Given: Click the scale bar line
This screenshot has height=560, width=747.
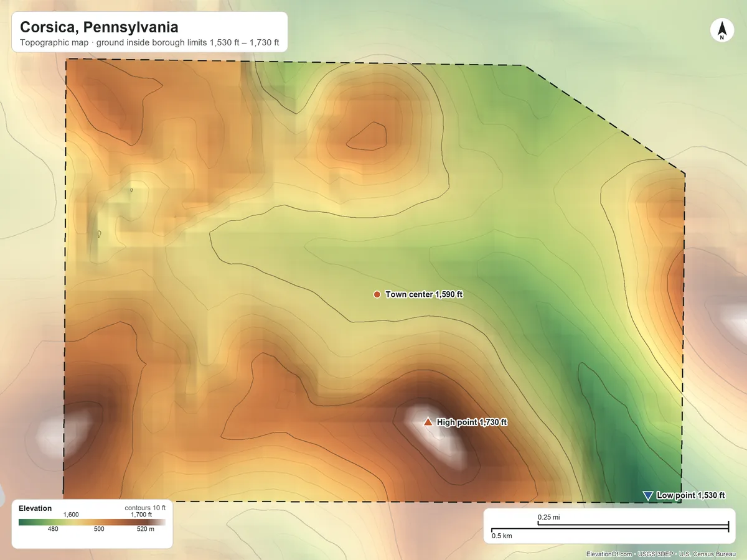Looking at the screenshot, I should [x=610, y=528].
